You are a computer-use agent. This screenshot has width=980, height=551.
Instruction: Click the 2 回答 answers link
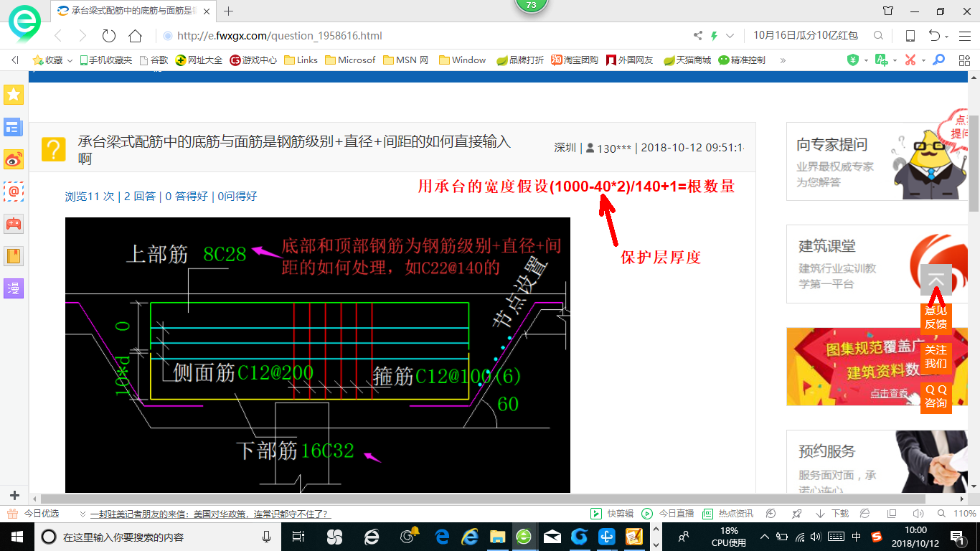coord(140,196)
